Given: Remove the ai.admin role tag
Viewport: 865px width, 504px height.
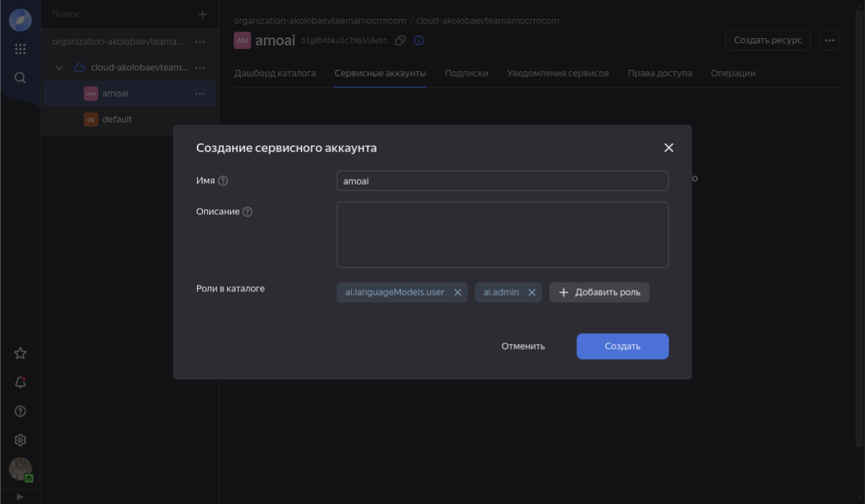Looking at the screenshot, I should click(x=532, y=293).
